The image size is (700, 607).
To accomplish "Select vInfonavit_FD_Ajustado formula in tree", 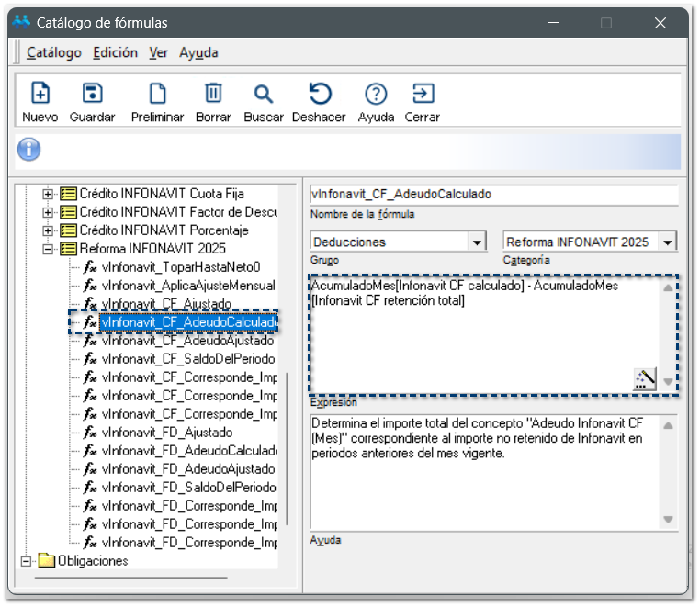I will [x=167, y=433].
